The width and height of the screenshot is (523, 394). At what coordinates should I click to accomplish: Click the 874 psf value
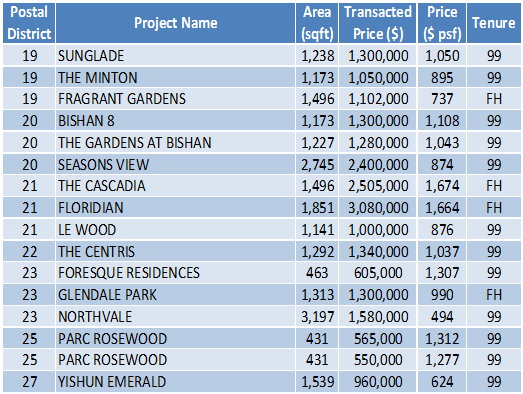(x=442, y=164)
